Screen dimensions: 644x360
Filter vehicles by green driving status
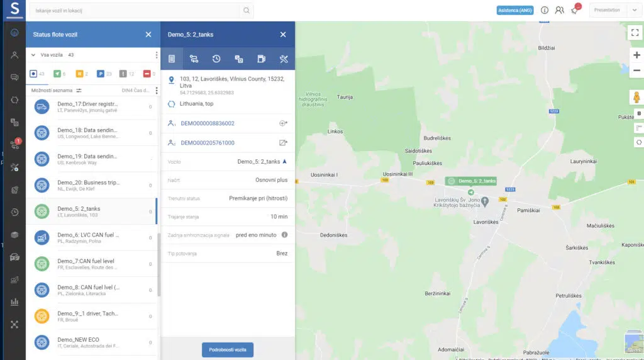pos(58,74)
